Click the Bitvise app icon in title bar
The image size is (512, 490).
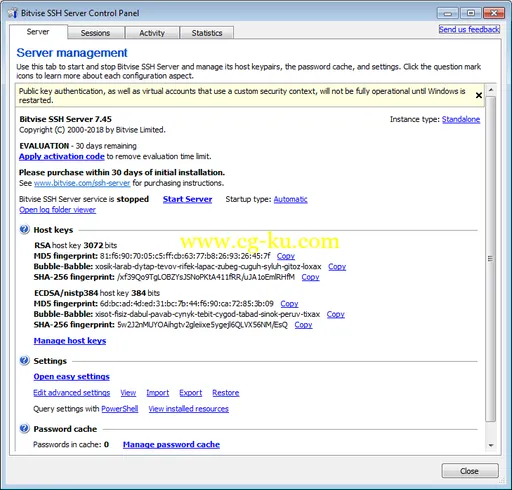point(13,13)
